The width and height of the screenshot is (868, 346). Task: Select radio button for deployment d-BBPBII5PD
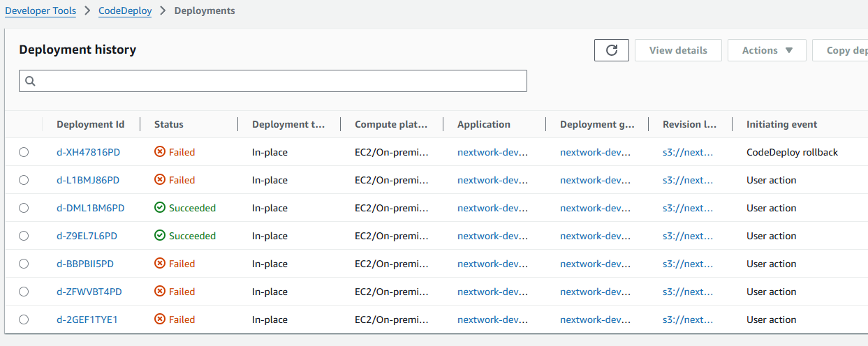[24, 264]
